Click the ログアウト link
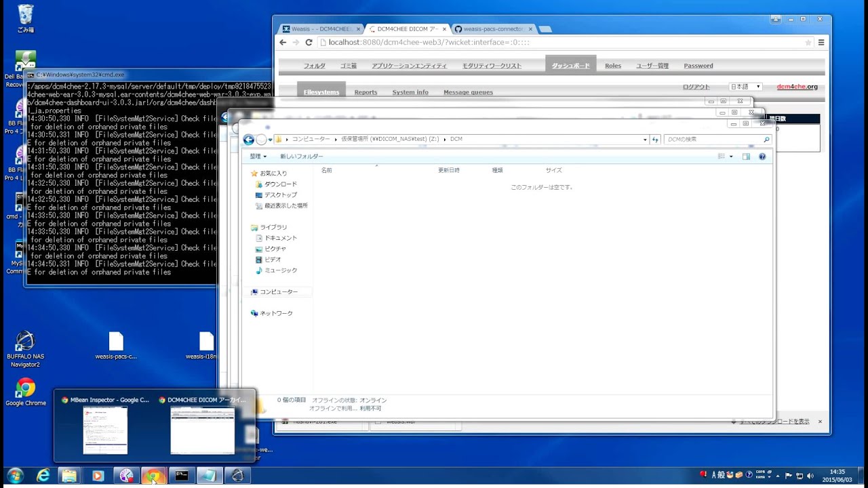Viewport: 868px width, 488px height. (696, 87)
